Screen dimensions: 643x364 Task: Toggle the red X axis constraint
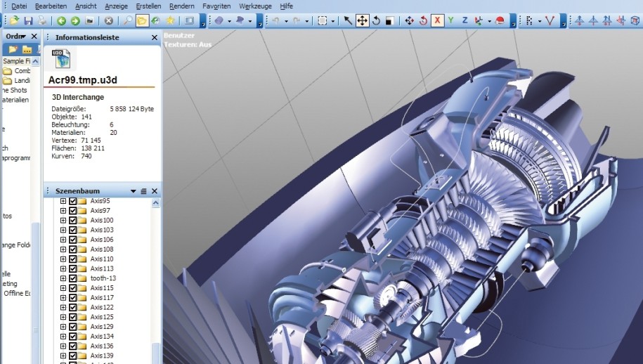pos(438,20)
